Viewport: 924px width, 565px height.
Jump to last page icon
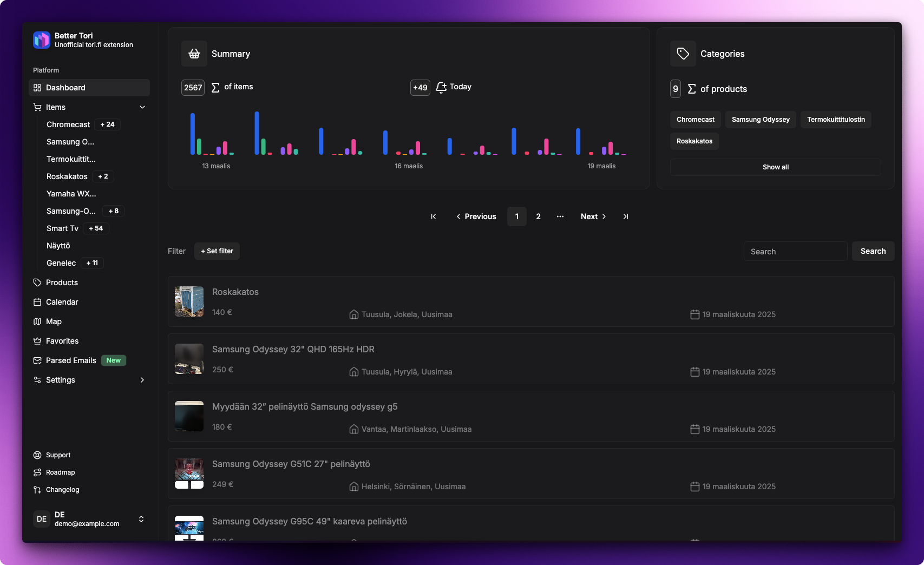coord(626,216)
